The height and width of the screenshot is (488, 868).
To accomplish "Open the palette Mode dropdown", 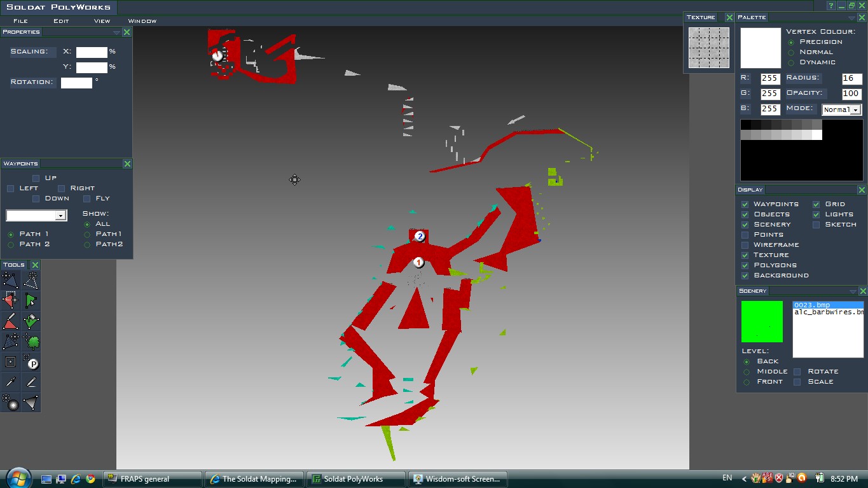I will [855, 110].
